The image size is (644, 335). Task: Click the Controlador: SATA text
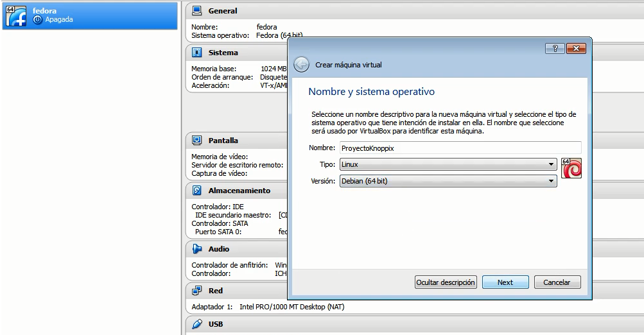[220, 223]
